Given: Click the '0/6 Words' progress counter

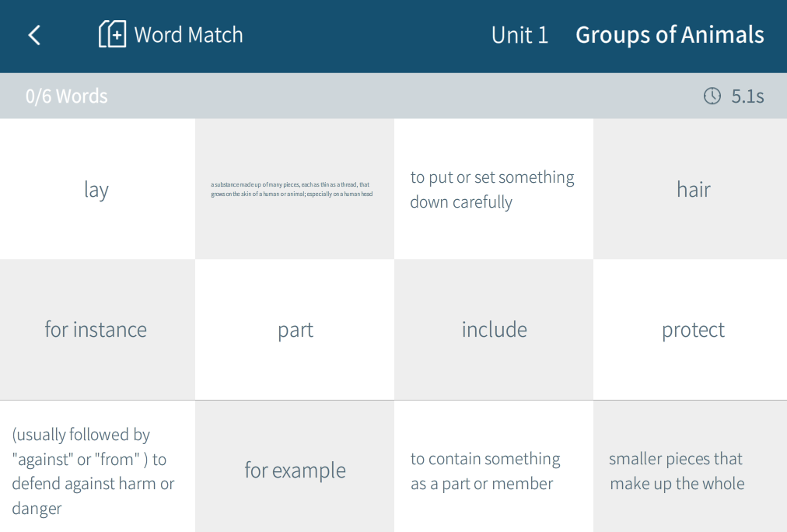Looking at the screenshot, I should [x=67, y=96].
